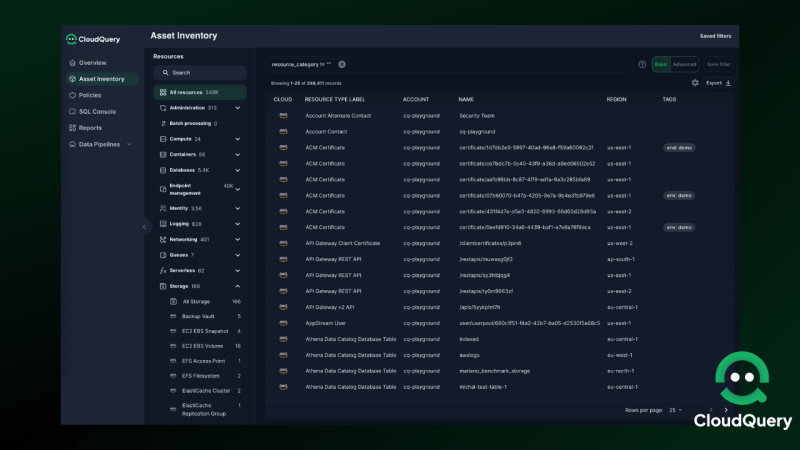Open API Gateway Client Certificate row

tap(499, 243)
